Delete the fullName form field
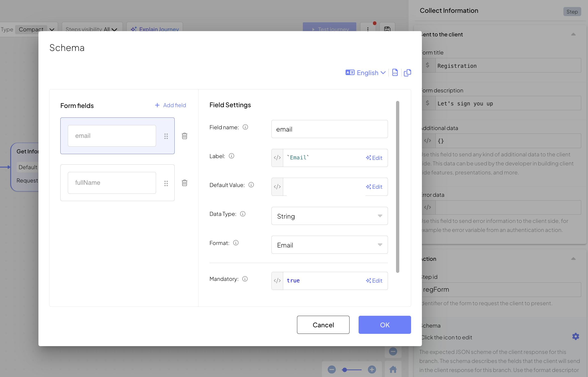 click(184, 183)
